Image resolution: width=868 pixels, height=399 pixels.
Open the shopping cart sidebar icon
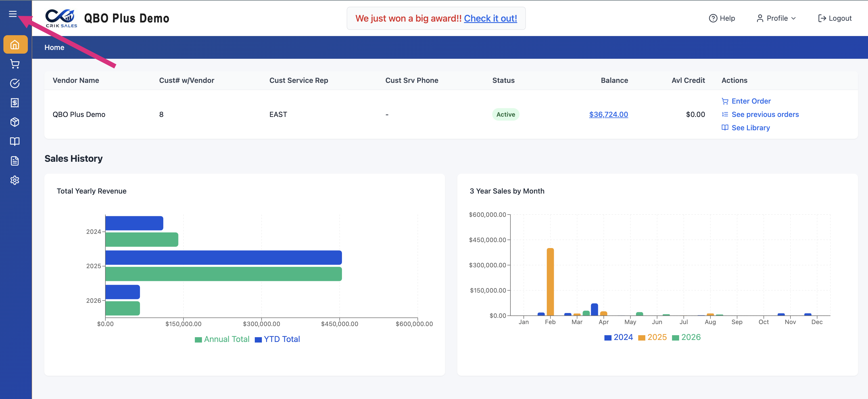(15, 64)
